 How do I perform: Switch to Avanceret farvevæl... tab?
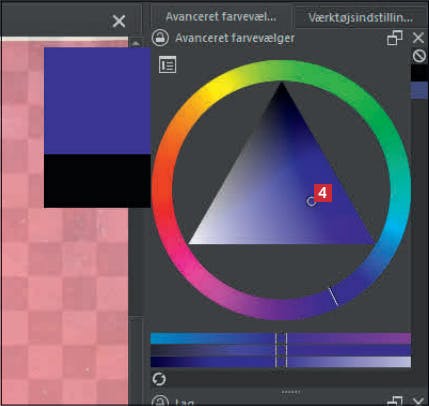pyautogui.click(x=221, y=17)
